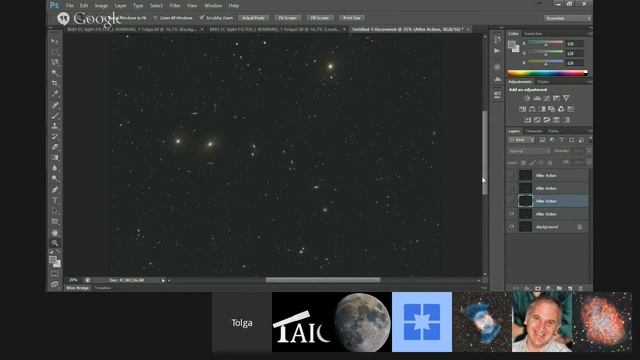Add an Invert adjustment
640x360 pixels.
click(x=528, y=120)
